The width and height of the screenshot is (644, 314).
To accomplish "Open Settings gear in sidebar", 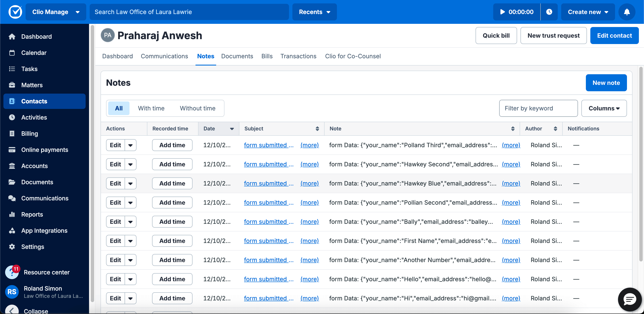I will (x=12, y=247).
